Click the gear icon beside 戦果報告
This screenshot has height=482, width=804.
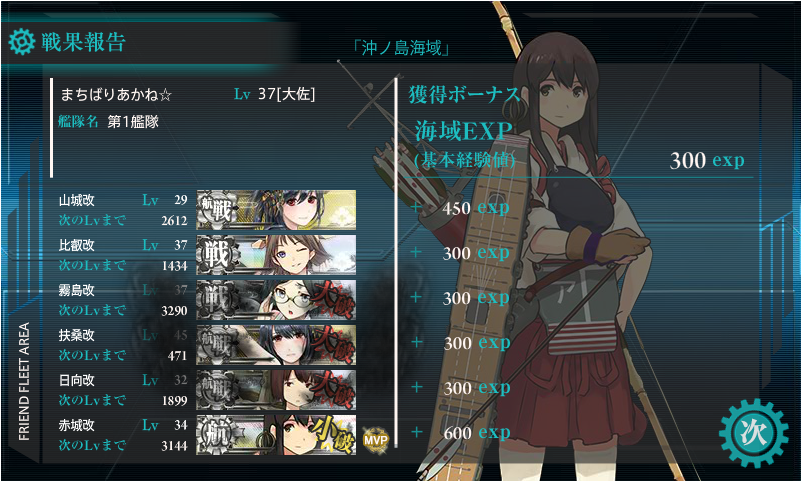22,42
